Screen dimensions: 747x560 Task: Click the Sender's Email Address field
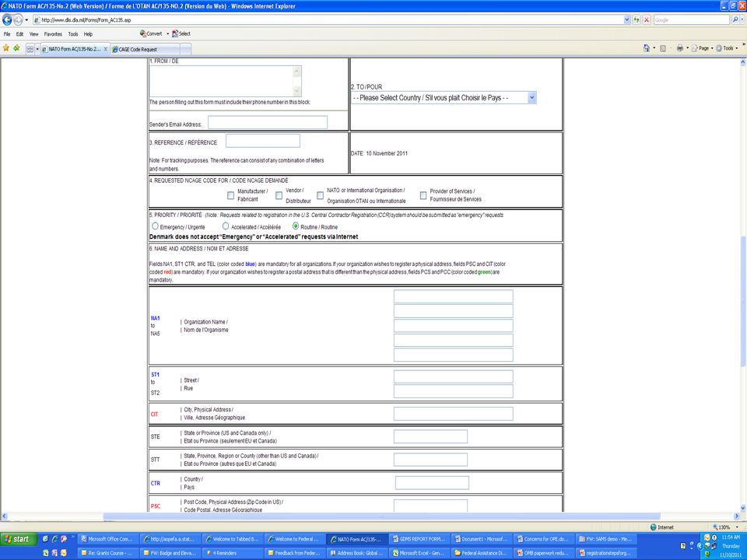tap(267, 122)
